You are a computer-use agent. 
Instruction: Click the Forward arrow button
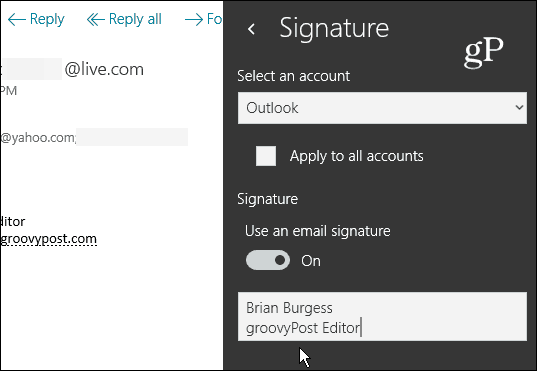pyautogui.click(x=204, y=19)
